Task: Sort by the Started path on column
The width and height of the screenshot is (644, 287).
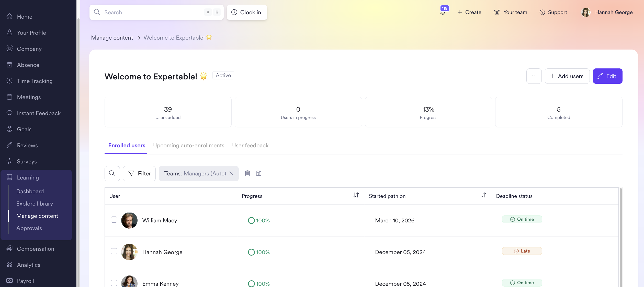Action: click(483, 195)
